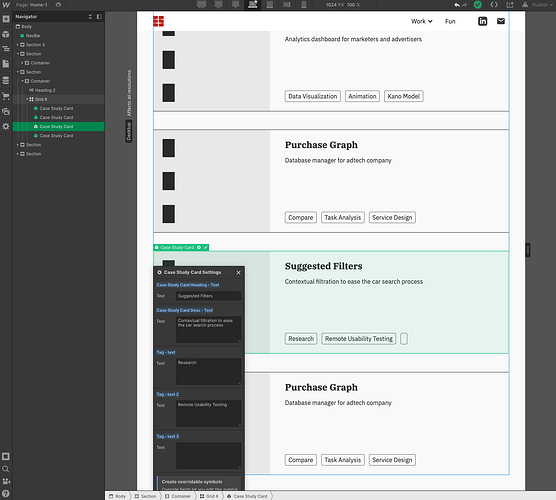Select the mobile portrait breakpoint
This screenshot has height=500, width=556.
(x=304, y=5)
